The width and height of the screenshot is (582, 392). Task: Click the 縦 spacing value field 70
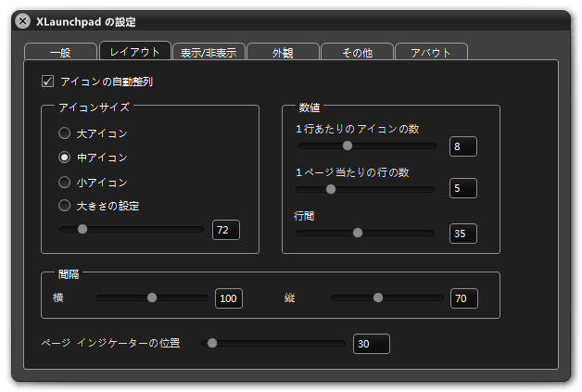coord(464,298)
